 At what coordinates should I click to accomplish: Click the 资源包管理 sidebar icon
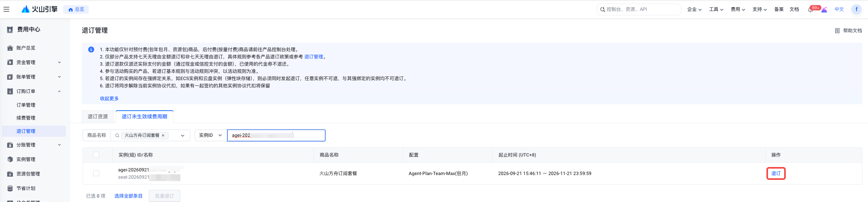(10, 174)
